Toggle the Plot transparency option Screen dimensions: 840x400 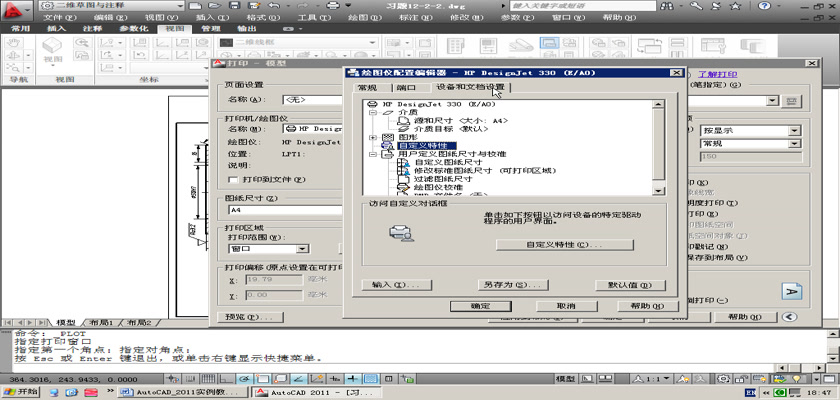(x=712, y=203)
